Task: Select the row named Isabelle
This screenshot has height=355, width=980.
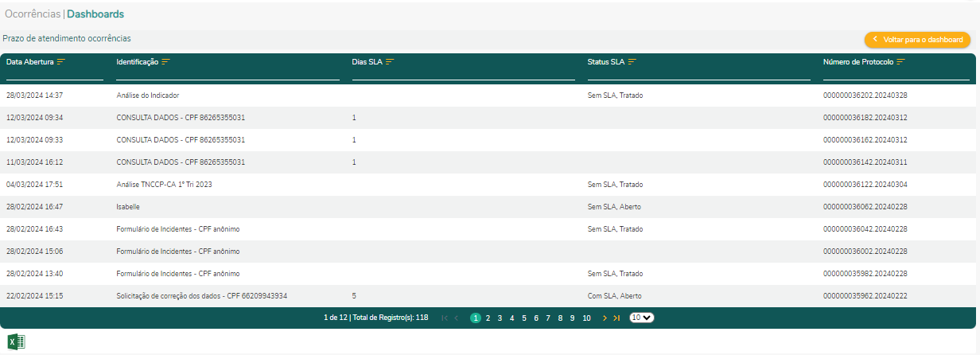Action: click(x=128, y=207)
